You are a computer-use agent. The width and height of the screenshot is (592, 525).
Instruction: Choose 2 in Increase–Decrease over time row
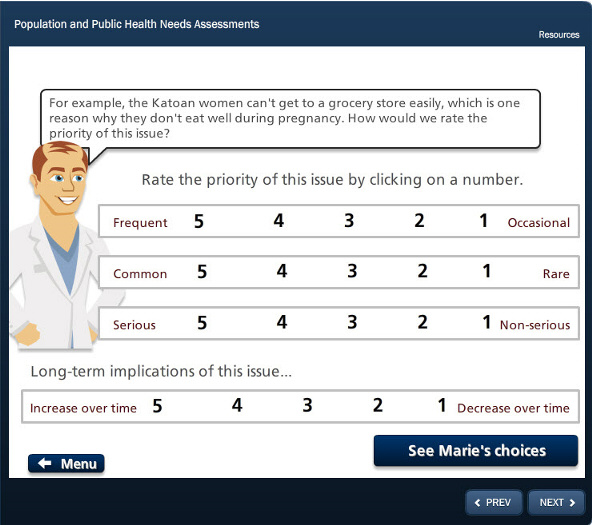coord(378,405)
